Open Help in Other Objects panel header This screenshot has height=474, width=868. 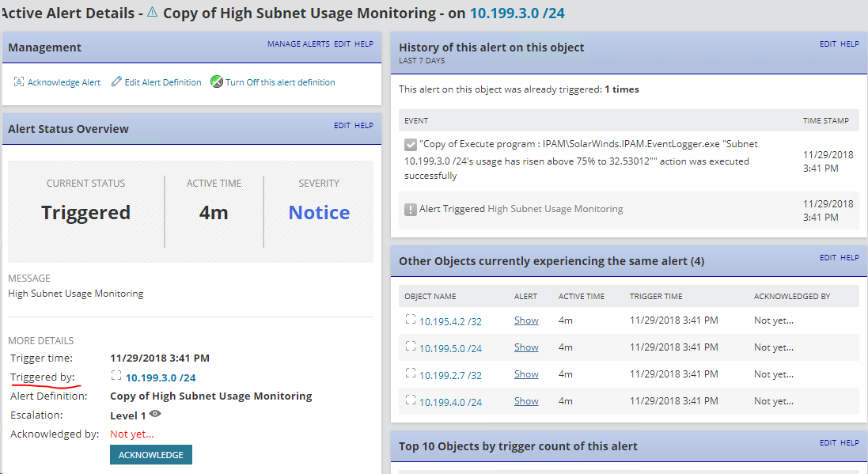[850, 257]
